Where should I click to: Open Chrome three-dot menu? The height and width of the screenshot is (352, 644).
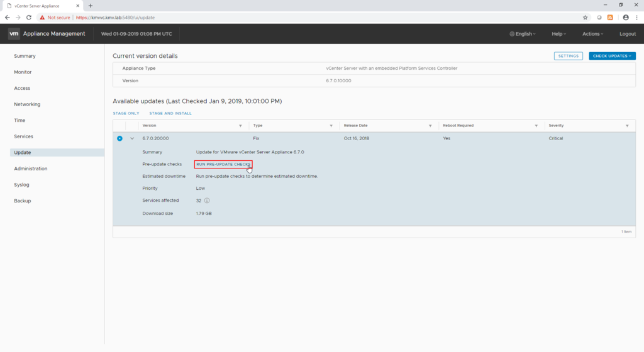point(636,18)
